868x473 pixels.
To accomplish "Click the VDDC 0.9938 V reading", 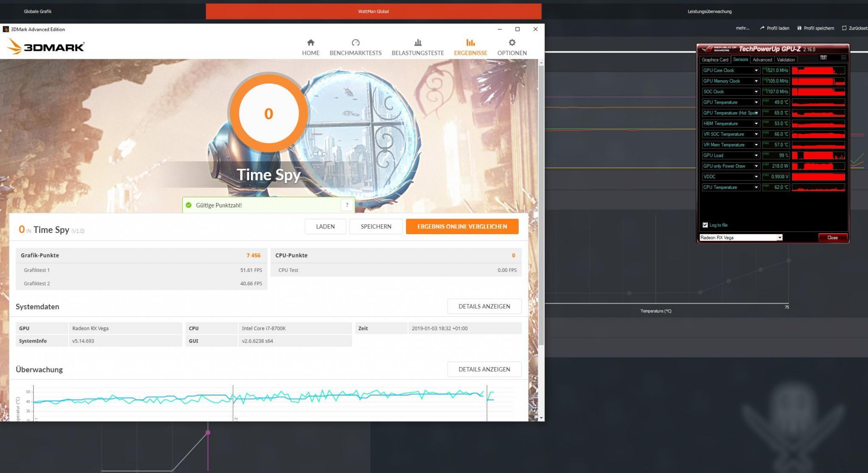I will [776, 177].
